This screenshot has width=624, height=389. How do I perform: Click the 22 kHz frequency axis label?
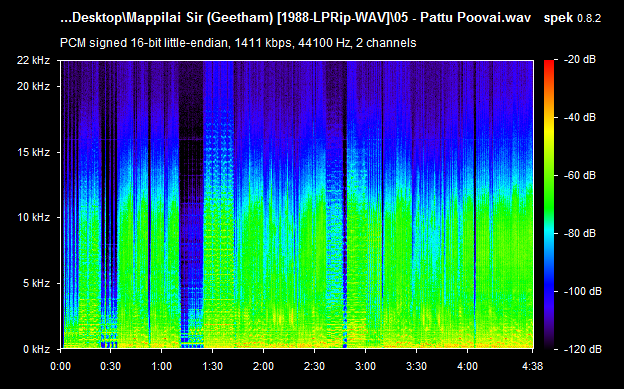tap(33, 61)
